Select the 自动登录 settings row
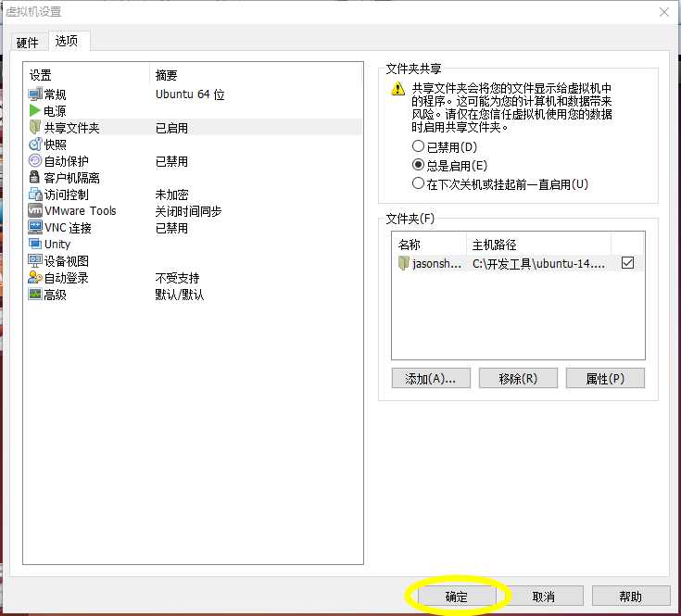The width and height of the screenshot is (681, 616). click(x=195, y=277)
